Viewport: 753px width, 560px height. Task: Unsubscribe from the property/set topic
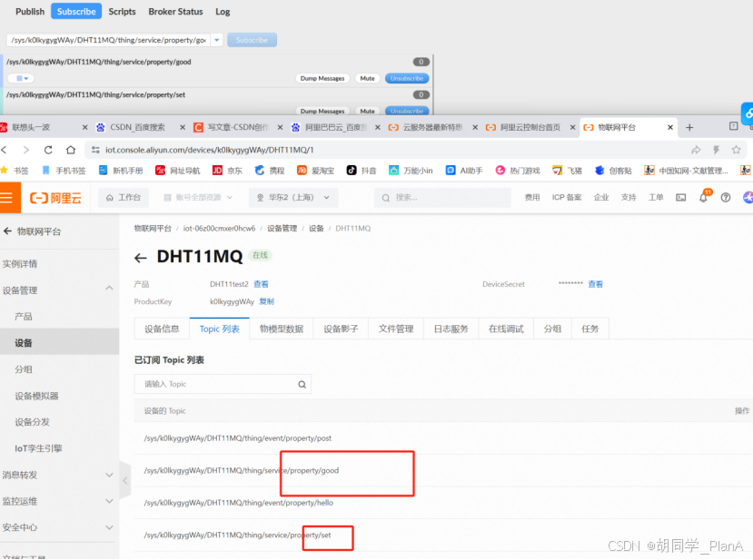coord(407,111)
